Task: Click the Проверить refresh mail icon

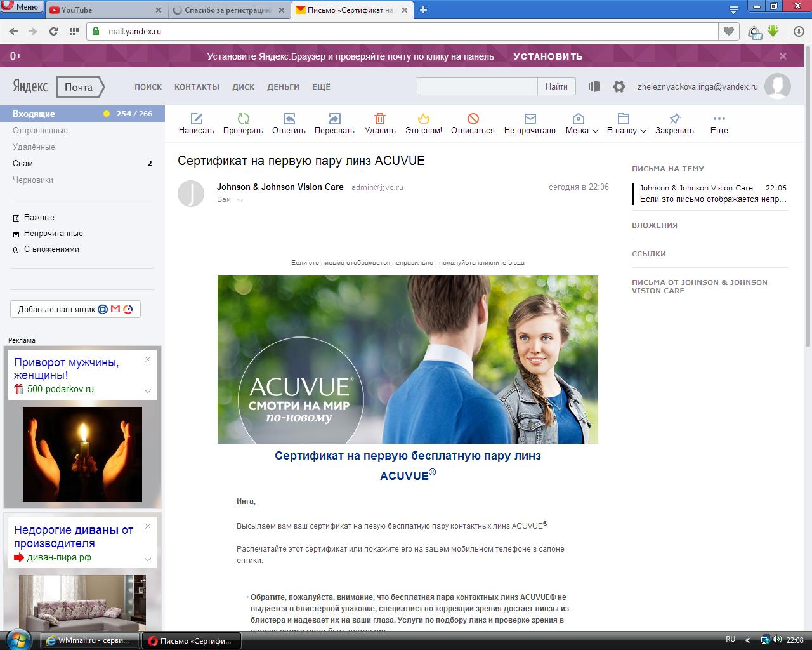Action: [x=243, y=119]
